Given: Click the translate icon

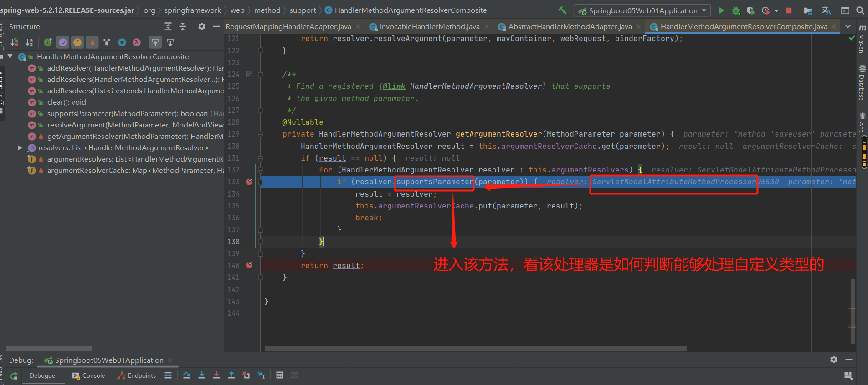Looking at the screenshot, I should coord(826,10).
